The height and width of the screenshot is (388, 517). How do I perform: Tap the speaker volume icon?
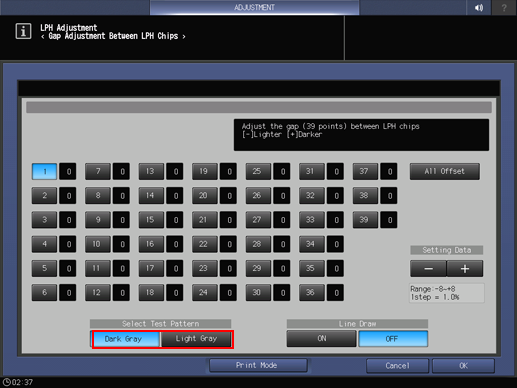(x=479, y=7)
